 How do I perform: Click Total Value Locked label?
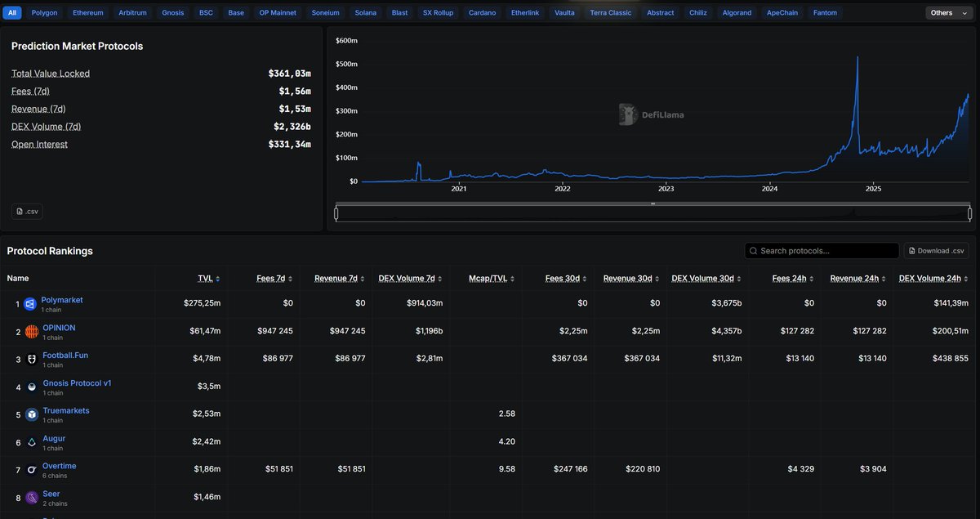coord(51,74)
